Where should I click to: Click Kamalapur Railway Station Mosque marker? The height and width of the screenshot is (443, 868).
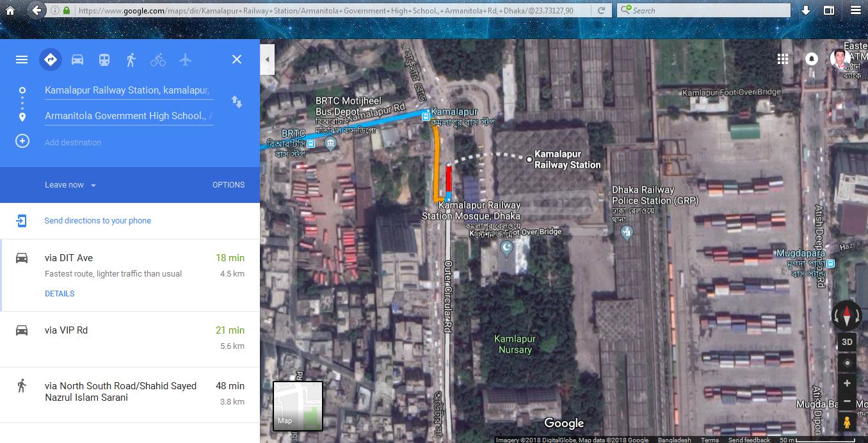pos(506,248)
